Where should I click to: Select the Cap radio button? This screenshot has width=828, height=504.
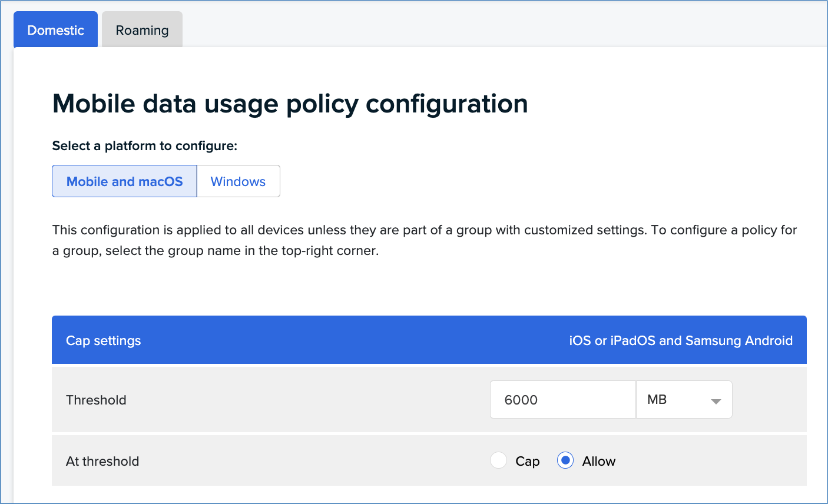(498, 461)
